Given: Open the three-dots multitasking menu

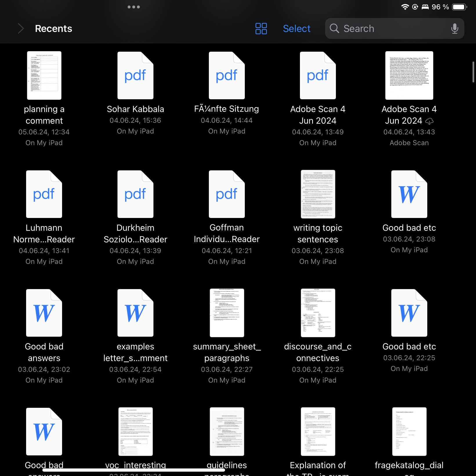Looking at the screenshot, I should 134,7.
